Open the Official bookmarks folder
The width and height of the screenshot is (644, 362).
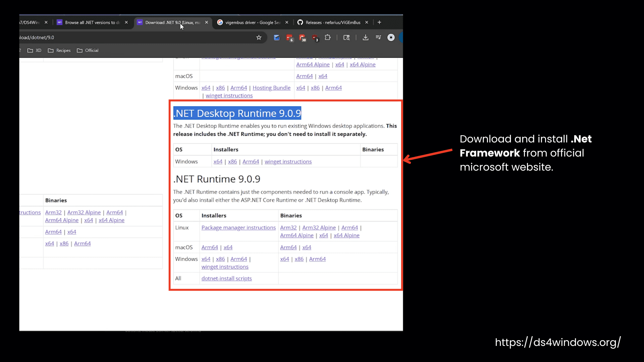click(x=88, y=51)
